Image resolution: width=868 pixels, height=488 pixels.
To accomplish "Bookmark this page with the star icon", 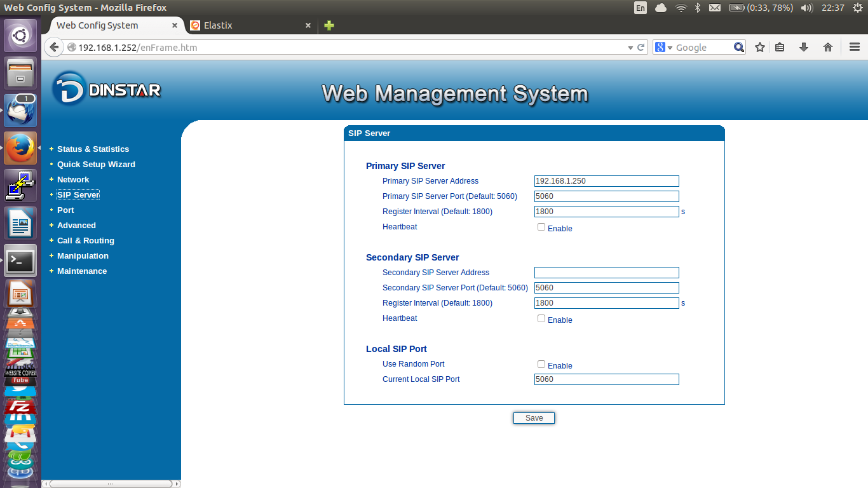I will pyautogui.click(x=760, y=47).
